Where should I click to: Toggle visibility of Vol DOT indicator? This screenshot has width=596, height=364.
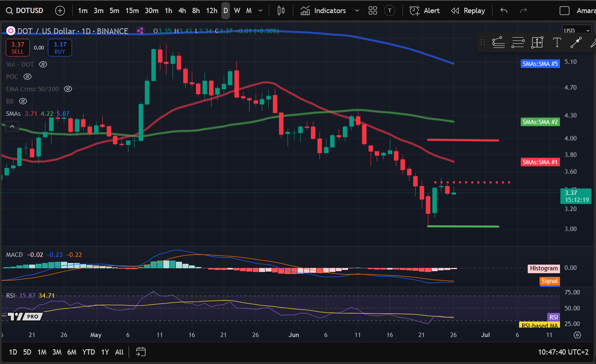(x=43, y=65)
